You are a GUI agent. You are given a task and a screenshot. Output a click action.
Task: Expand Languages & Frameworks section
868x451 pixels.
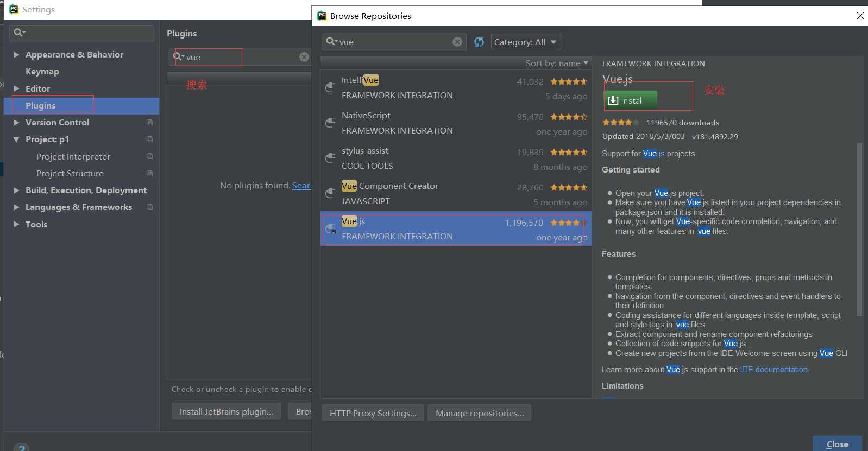point(16,207)
